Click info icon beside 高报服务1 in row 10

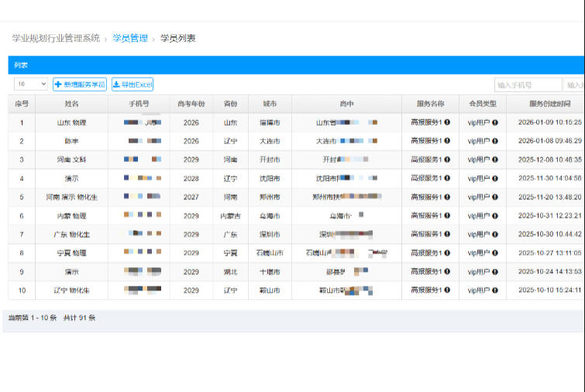point(447,290)
